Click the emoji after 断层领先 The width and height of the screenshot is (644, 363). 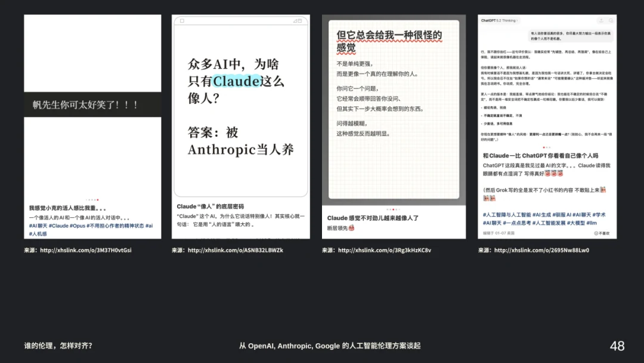(x=351, y=228)
